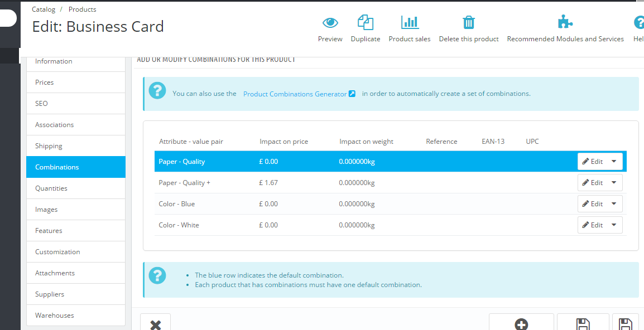The image size is (644, 330).
Task: Go to the Quantities tab
Action: [75, 188]
